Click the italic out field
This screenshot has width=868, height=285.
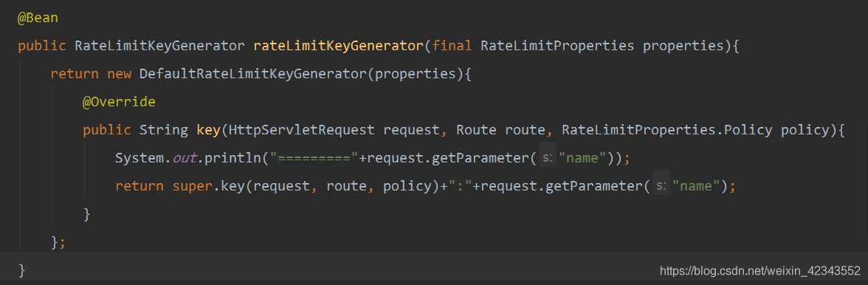click(x=184, y=158)
